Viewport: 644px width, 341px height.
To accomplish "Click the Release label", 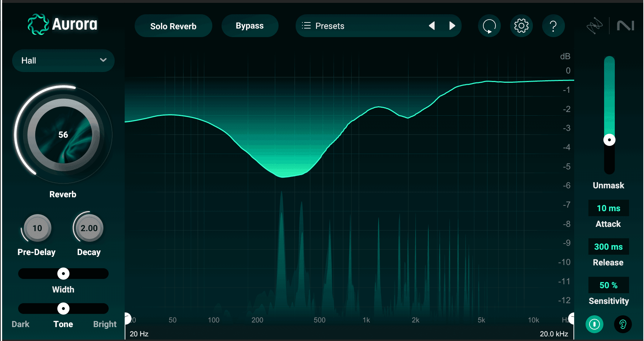I will pyautogui.click(x=608, y=263).
